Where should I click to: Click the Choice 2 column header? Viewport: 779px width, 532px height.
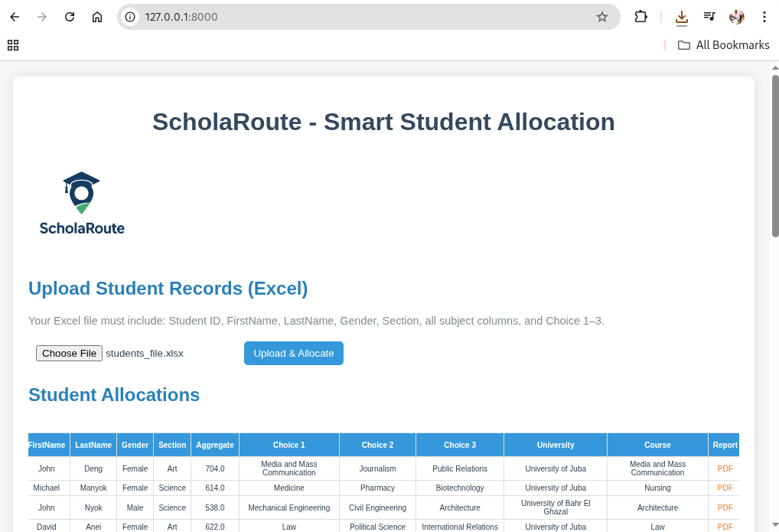(377, 445)
